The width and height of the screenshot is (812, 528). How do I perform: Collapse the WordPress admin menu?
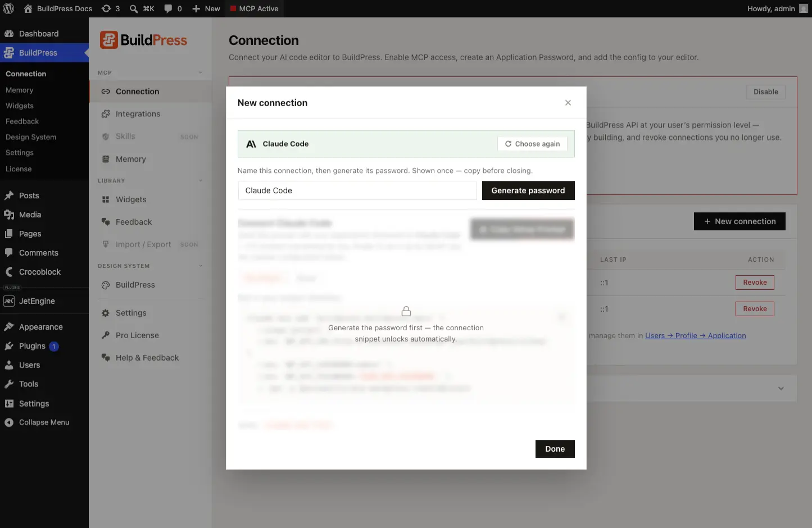pyautogui.click(x=44, y=422)
